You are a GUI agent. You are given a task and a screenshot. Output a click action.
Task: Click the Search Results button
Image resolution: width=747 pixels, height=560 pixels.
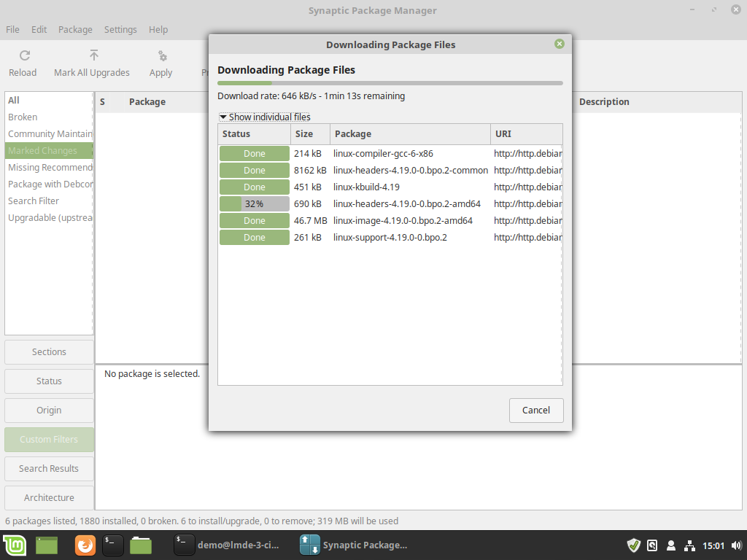pos(49,469)
